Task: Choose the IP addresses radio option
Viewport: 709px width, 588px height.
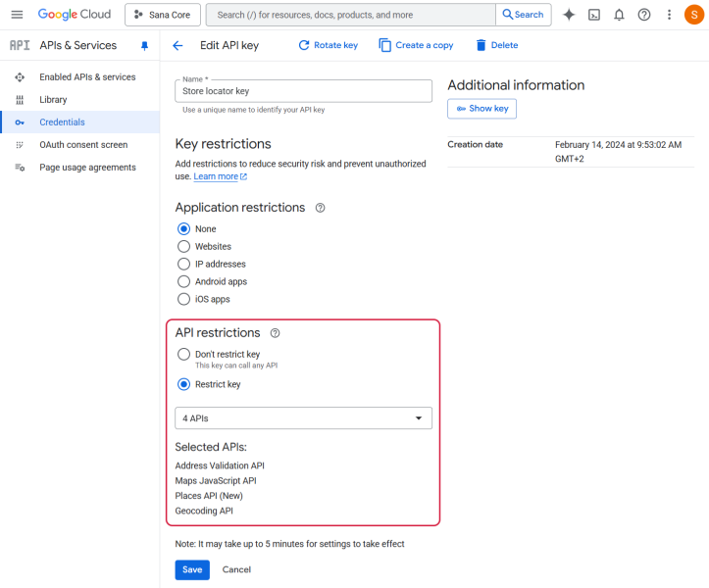Action: [x=183, y=265]
